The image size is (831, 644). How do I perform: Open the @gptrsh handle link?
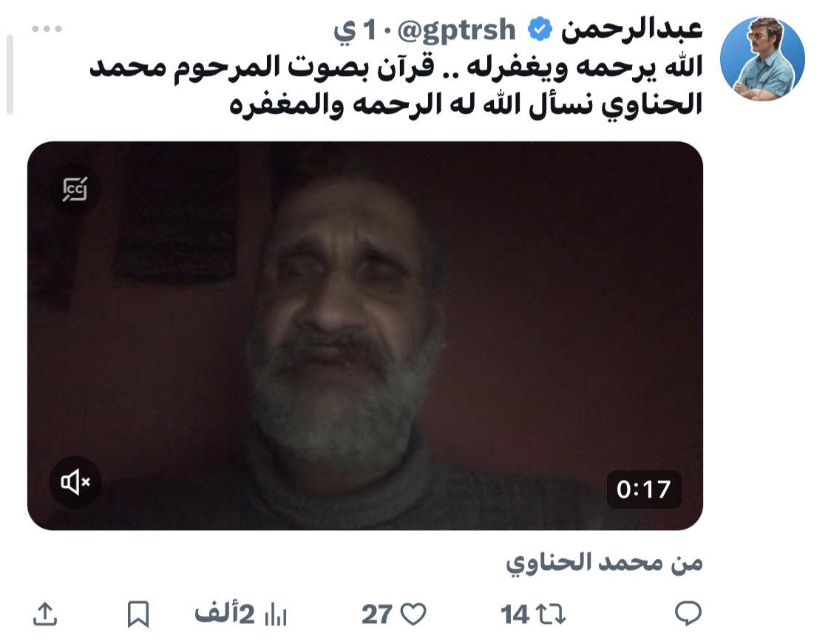coord(456,30)
